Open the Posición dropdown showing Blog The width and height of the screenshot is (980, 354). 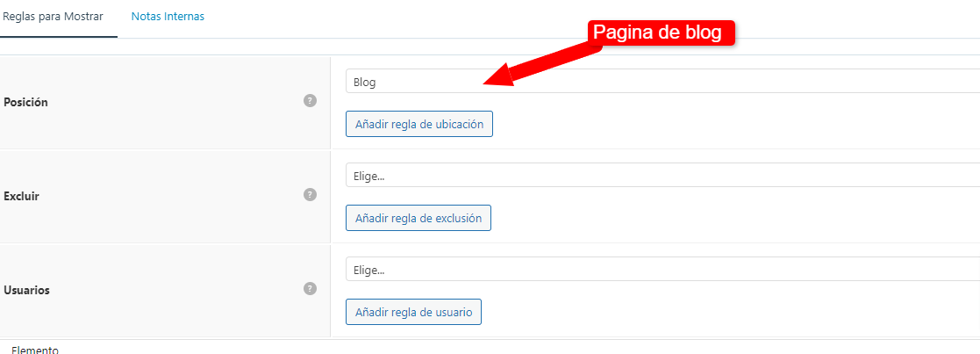(662, 82)
